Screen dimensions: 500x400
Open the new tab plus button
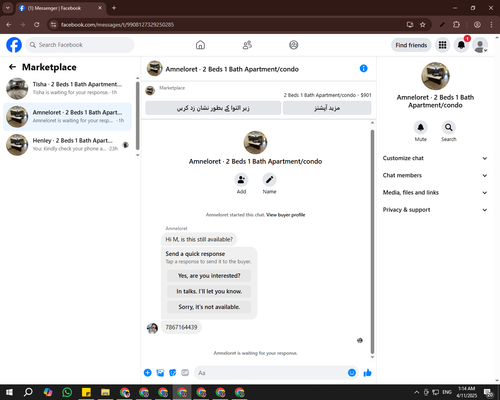tap(114, 8)
